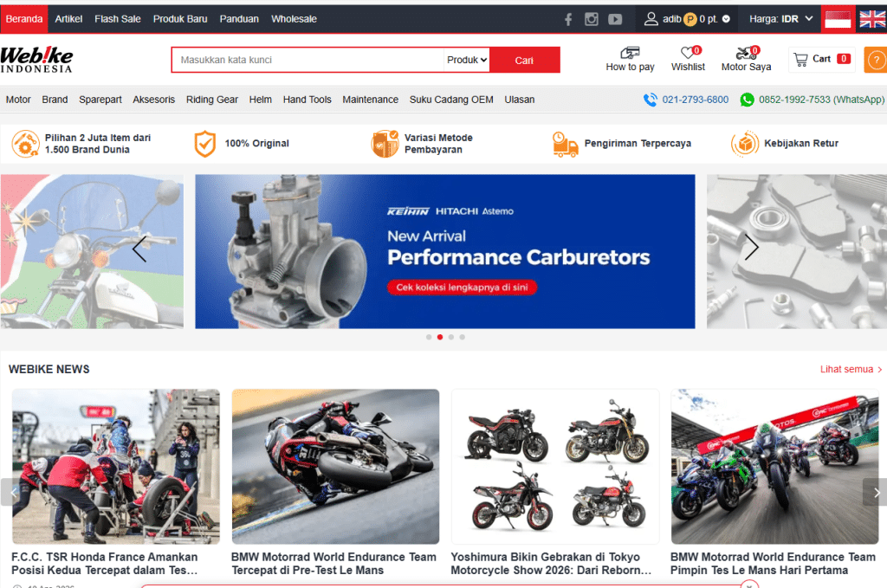Open the Suku Cadang OEM category
This screenshot has width=887, height=588.
[x=451, y=100]
